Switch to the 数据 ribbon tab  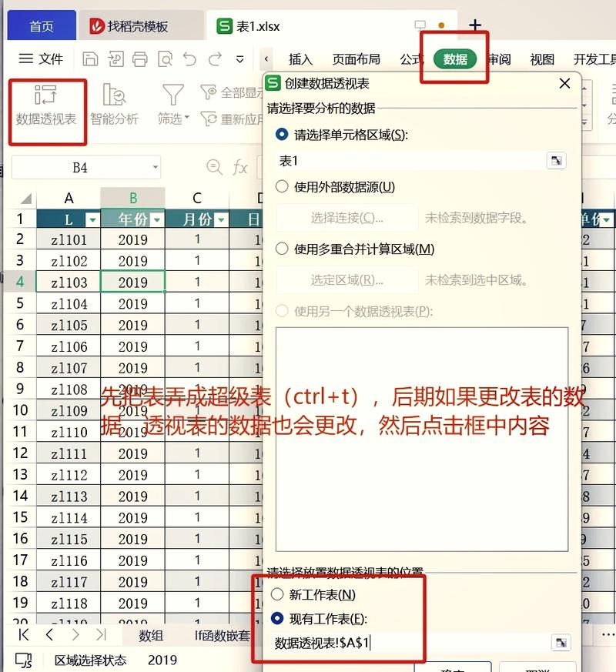point(455,59)
